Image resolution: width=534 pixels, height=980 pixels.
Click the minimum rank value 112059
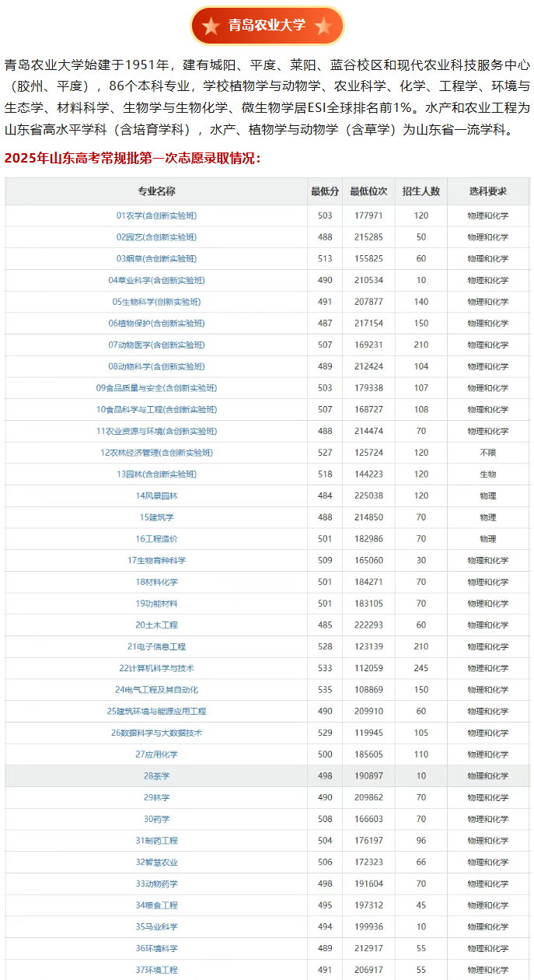[368, 668]
